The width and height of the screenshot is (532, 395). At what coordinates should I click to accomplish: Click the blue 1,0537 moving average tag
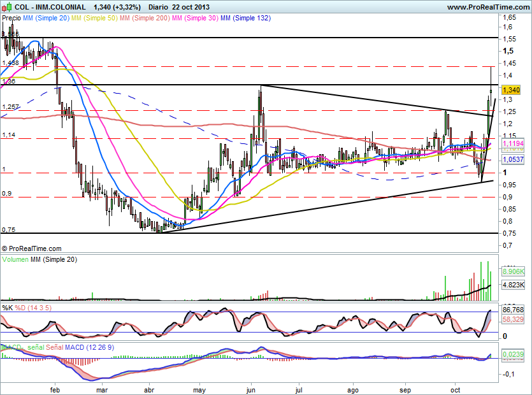click(x=513, y=159)
